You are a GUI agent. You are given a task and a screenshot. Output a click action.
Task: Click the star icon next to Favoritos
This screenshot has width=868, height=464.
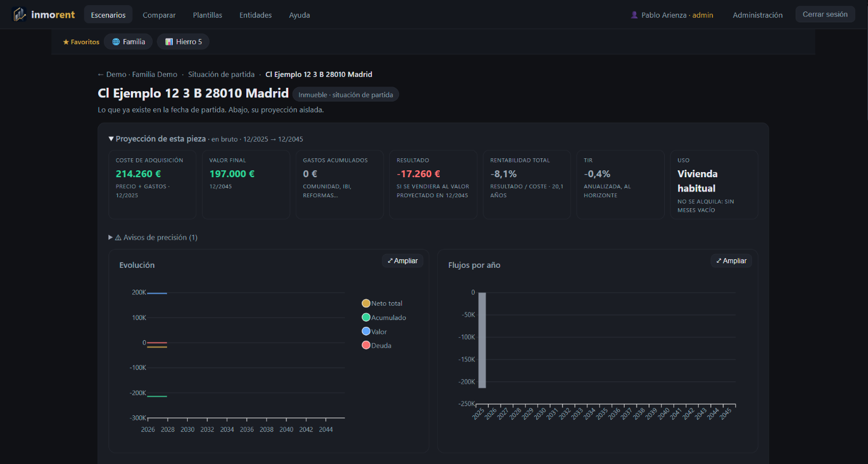pos(65,42)
